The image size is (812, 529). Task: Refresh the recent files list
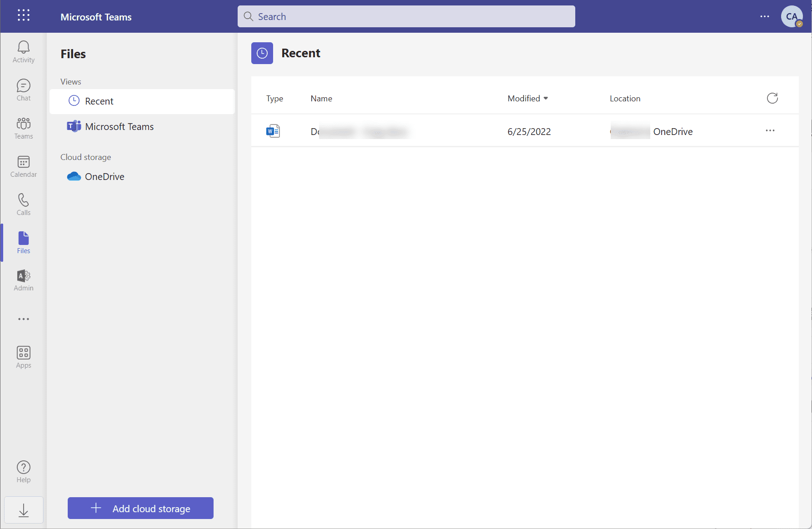pos(772,98)
